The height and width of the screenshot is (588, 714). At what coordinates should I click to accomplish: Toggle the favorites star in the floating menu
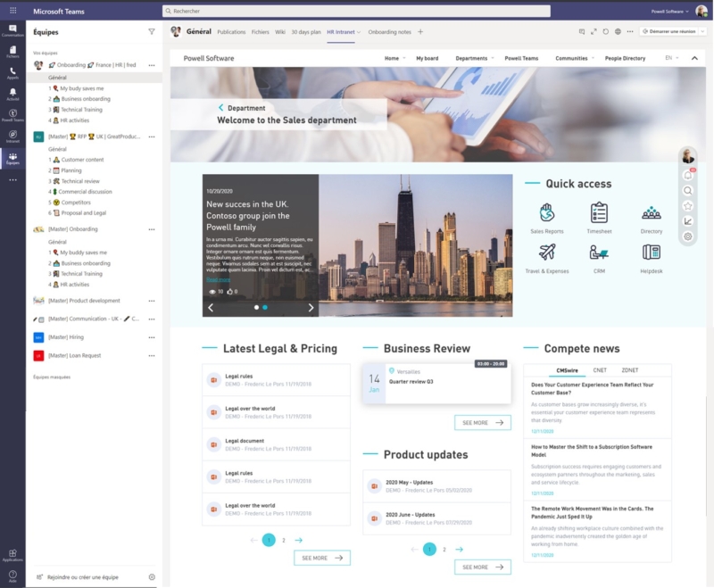(x=688, y=205)
